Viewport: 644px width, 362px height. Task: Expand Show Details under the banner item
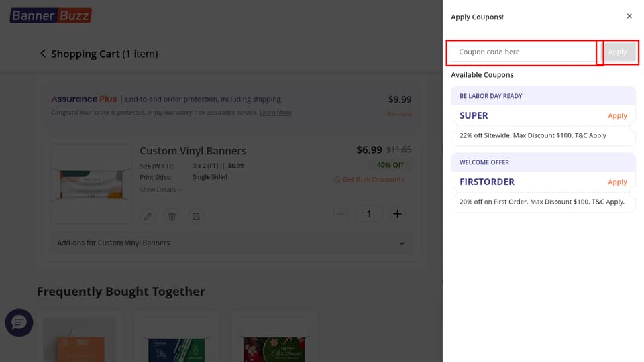coord(160,190)
